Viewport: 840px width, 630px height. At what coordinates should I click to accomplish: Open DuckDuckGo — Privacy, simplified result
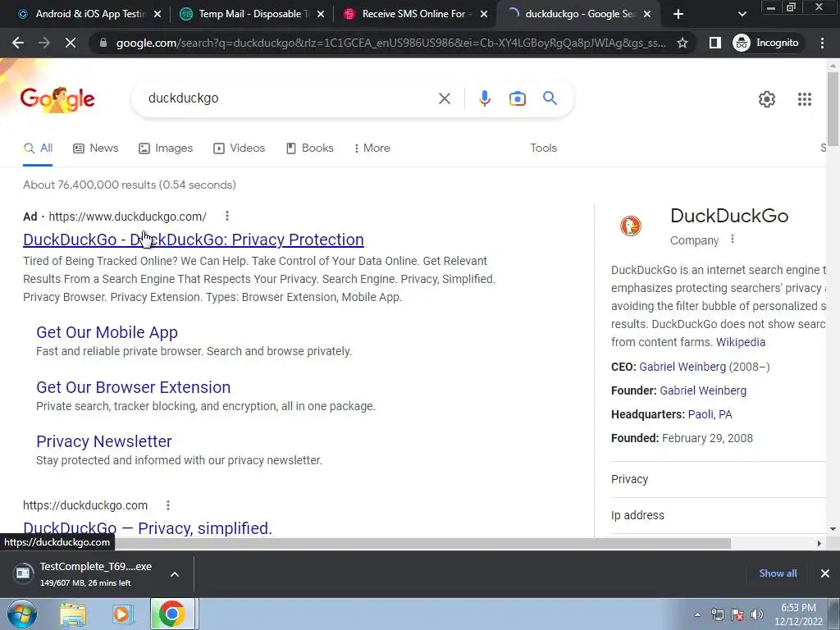[148, 528]
